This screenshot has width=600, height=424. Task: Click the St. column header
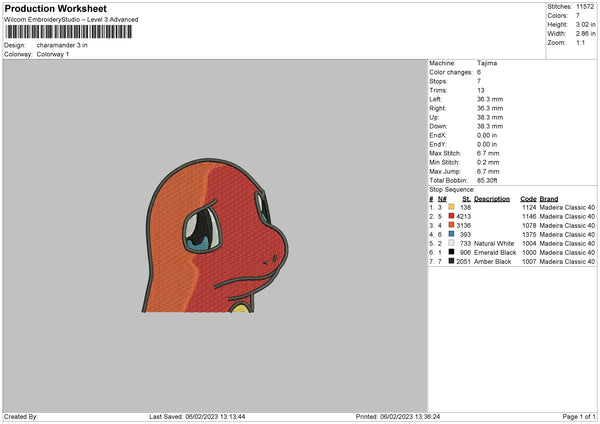point(466,199)
